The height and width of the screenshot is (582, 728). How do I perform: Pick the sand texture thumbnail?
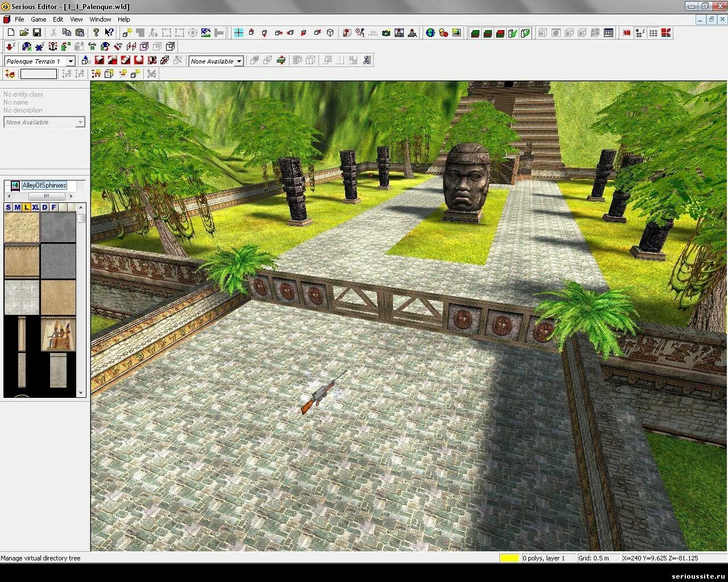pos(22,227)
